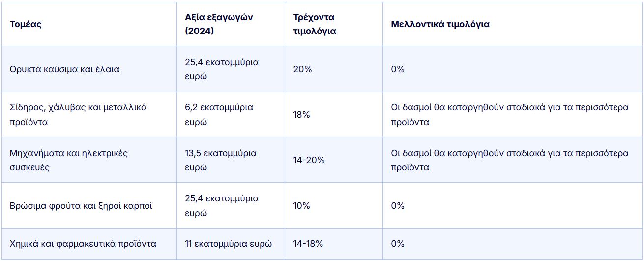The image size is (644, 263).
Task: Click the 'Ορυκτά καύσιμα και έλαια' cell
Action: click(64, 69)
